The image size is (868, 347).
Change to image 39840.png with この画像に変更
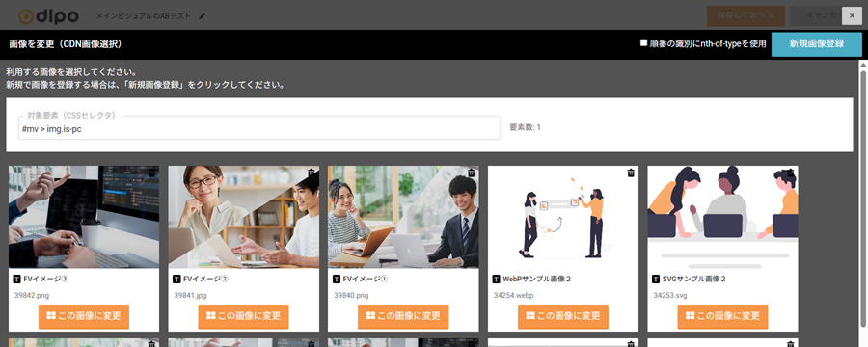pyautogui.click(x=403, y=316)
